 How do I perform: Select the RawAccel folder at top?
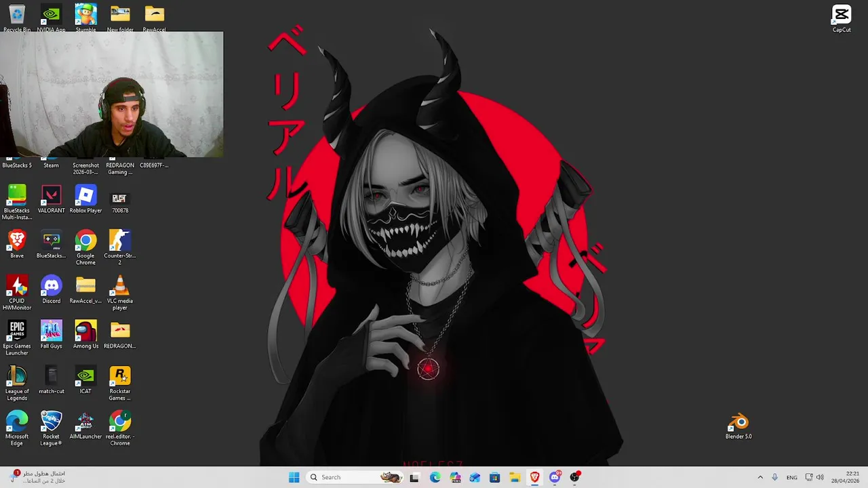154,18
